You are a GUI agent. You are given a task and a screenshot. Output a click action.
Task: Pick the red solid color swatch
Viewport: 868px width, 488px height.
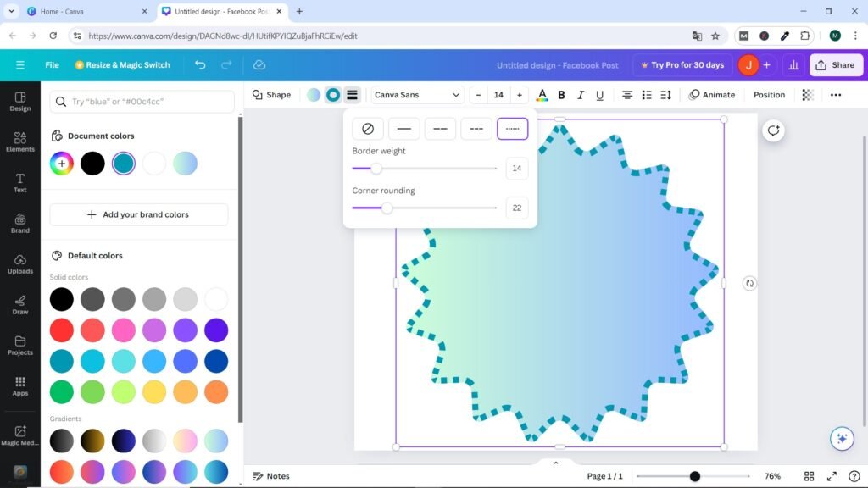pos(61,330)
